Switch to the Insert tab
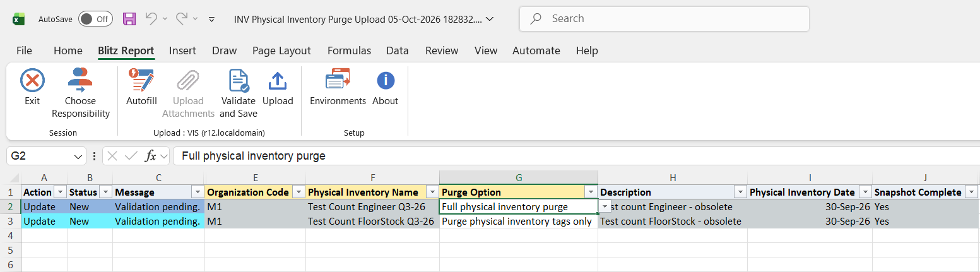The image size is (980, 272). 182,50
